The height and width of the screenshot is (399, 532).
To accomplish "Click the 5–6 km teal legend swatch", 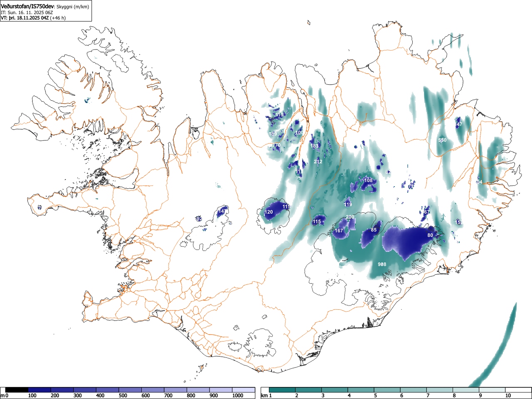I will point(388,390).
